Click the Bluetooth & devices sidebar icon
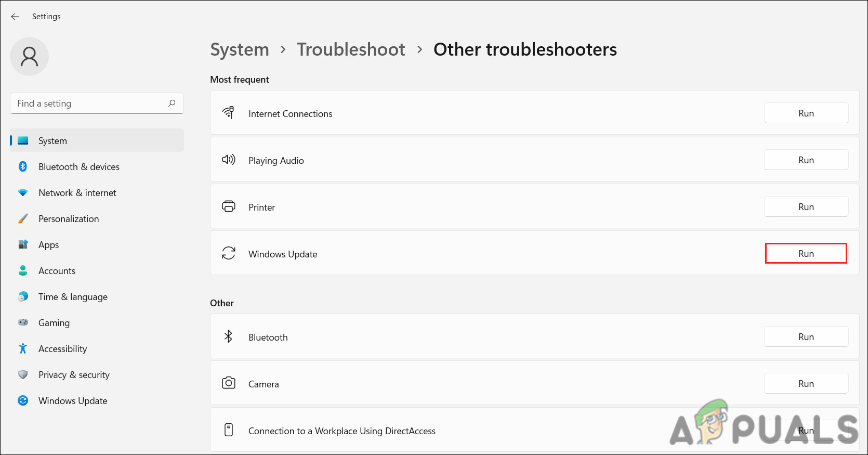 (x=23, y=166)
